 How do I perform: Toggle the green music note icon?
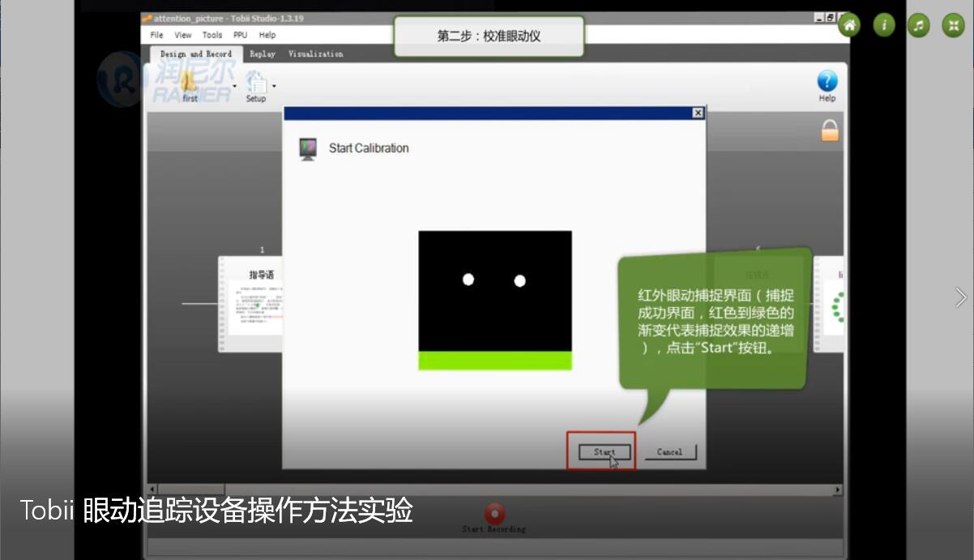coord(918,25)
